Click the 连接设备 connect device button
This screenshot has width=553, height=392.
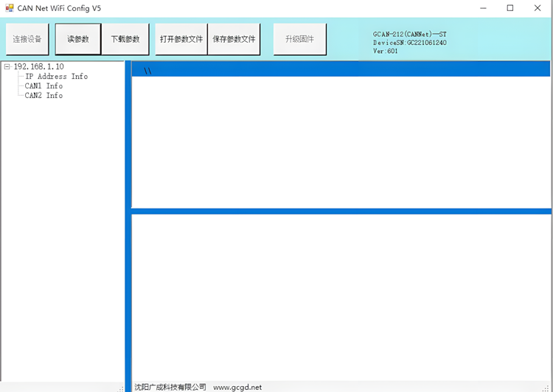tap(27, 39)
